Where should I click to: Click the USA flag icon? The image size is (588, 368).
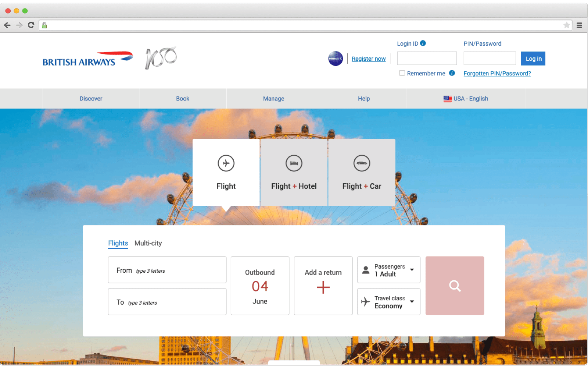pos(448,99)
